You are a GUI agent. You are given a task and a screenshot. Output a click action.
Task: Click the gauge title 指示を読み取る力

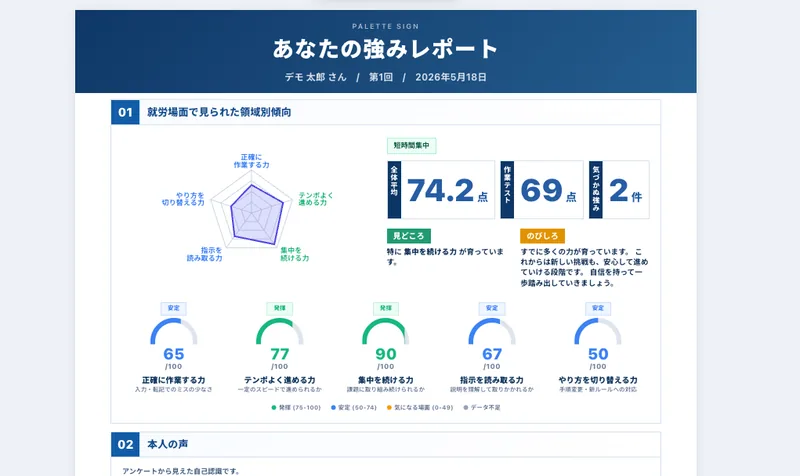[x=492, y=380]
